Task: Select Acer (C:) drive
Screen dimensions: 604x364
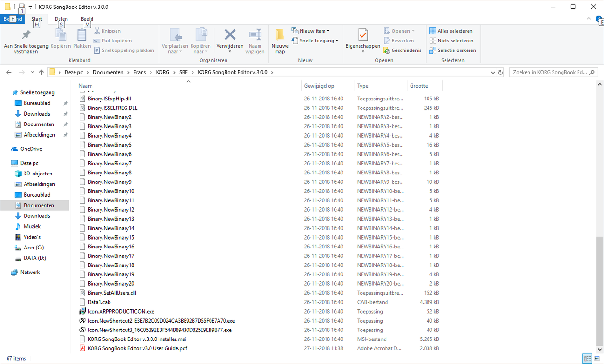Action: point(34,248)
